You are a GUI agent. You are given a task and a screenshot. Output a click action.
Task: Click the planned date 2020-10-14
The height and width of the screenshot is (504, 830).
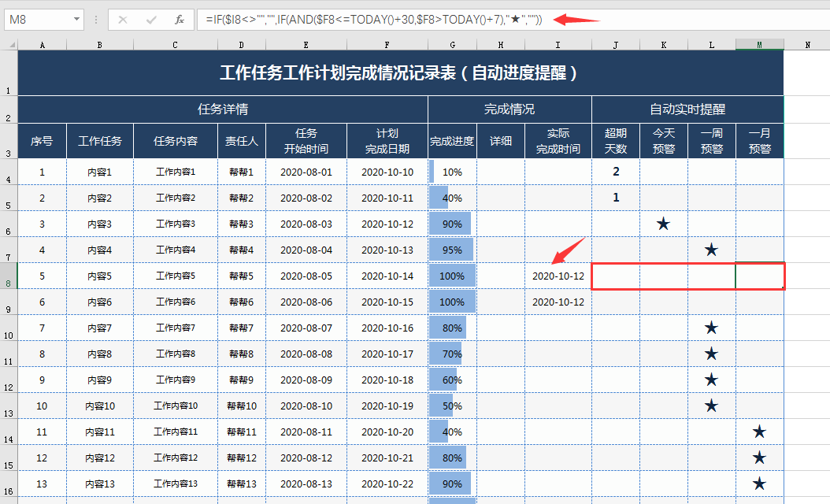pyautogui.click(x=387, y=276)
